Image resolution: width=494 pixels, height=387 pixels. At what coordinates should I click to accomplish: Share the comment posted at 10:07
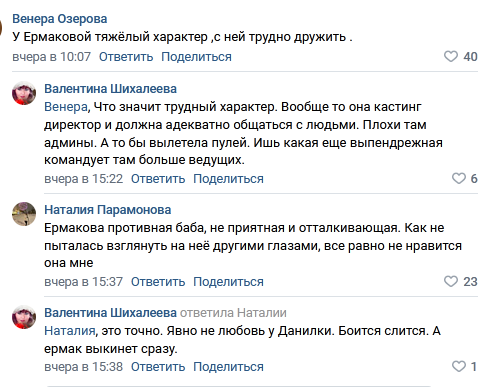196,57
